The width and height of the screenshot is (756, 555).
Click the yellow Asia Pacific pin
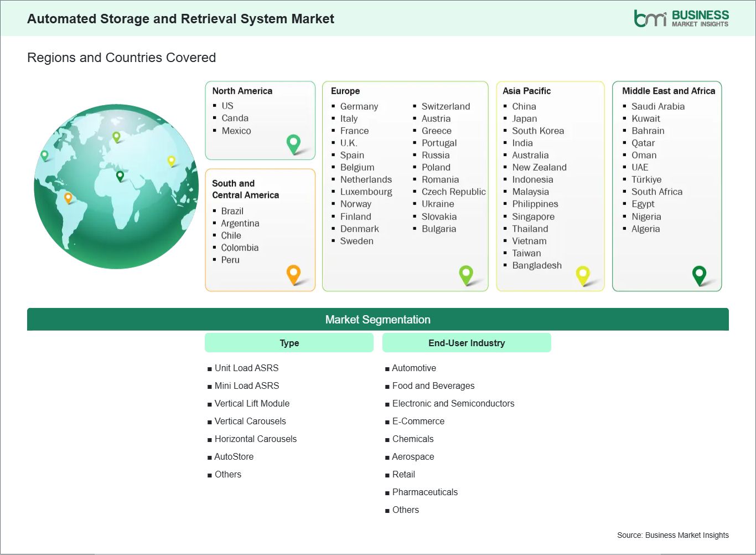[583, 274]
